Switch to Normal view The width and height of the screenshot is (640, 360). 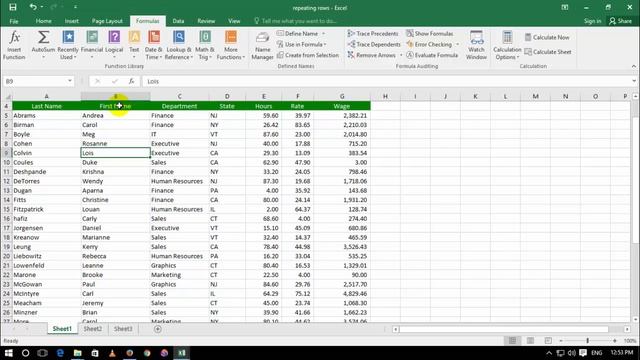[x=512, y=340]
